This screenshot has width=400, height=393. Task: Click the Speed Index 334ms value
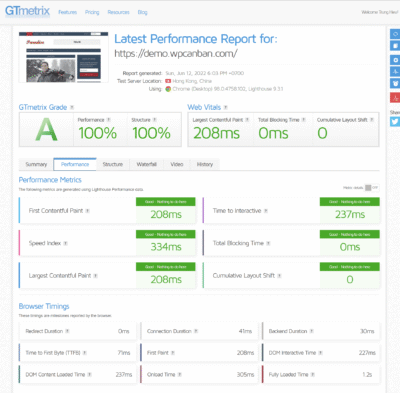(x=166, y=247)
